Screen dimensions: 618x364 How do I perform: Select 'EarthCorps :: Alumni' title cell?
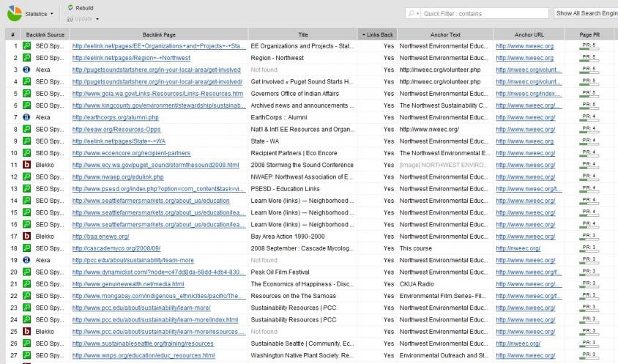[279, 117]
